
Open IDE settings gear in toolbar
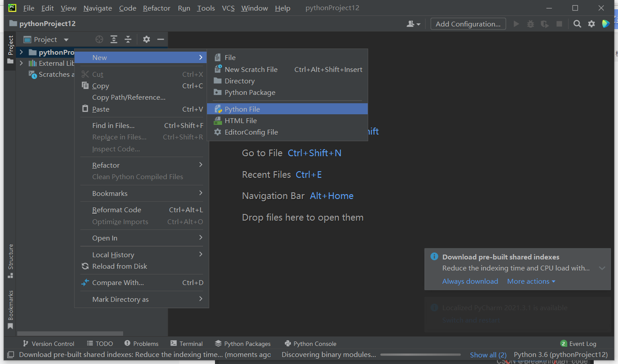tap(592, 24)
